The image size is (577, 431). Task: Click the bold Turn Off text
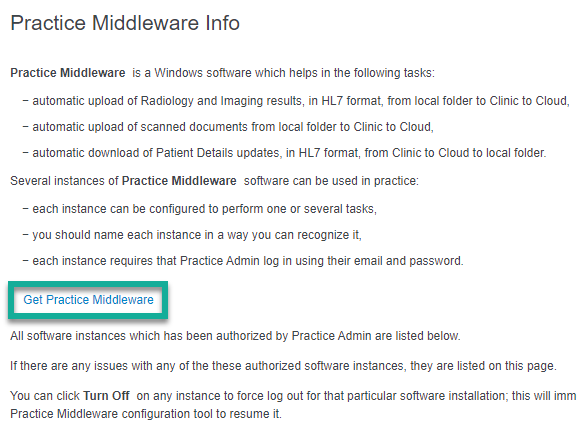pos(106,396)
